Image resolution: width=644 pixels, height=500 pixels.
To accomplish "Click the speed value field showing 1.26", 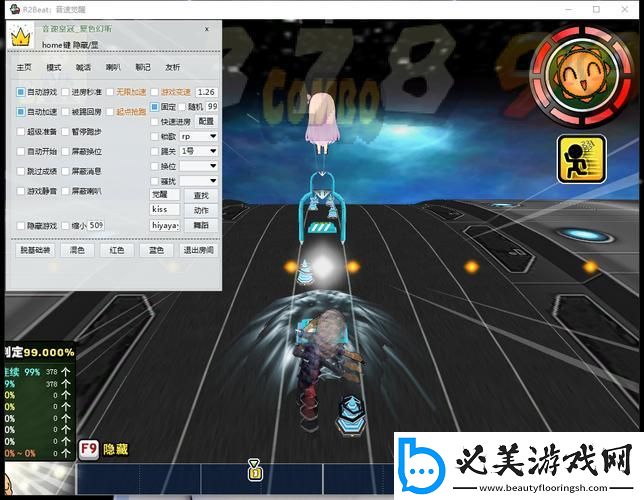I will [x=207, y=91].
